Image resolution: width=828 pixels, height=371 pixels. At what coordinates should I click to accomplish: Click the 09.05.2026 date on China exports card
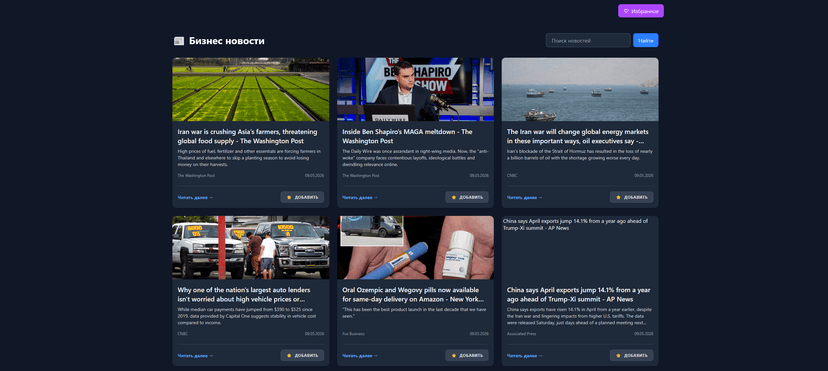tap(644, 334)
